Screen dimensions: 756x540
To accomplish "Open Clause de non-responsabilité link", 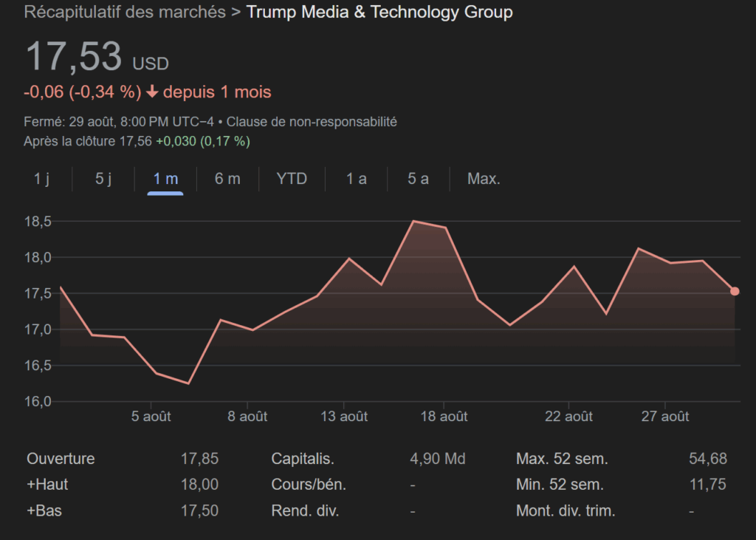I will click(x=312, y=122).
